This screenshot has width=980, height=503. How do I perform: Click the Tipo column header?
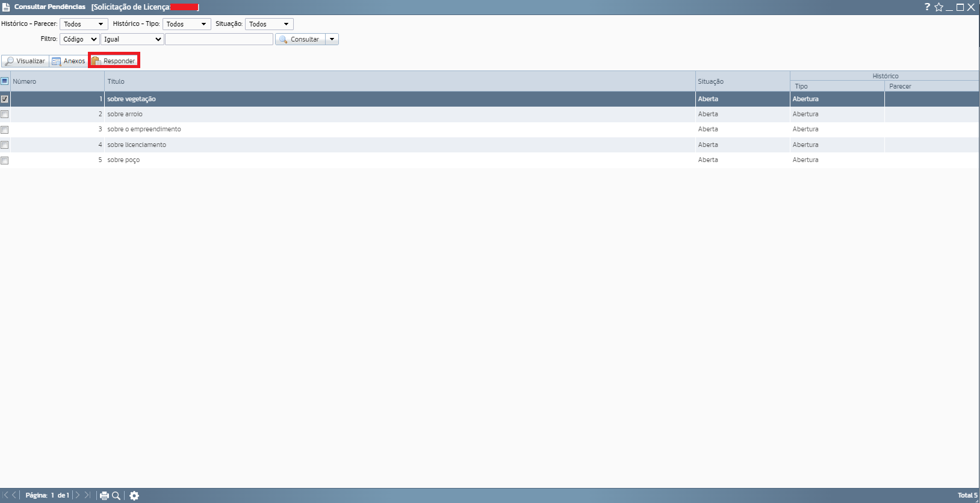tap(837, 86)
